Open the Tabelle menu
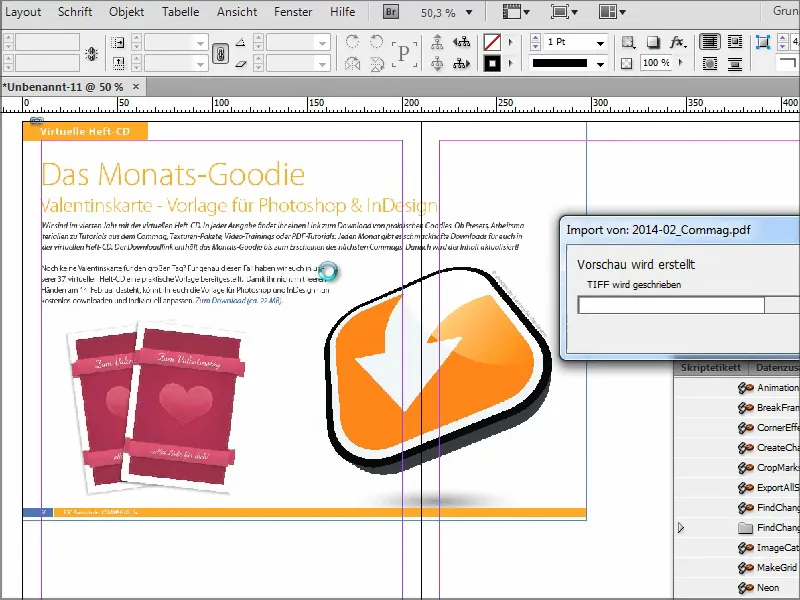 [x=181, y=12]
